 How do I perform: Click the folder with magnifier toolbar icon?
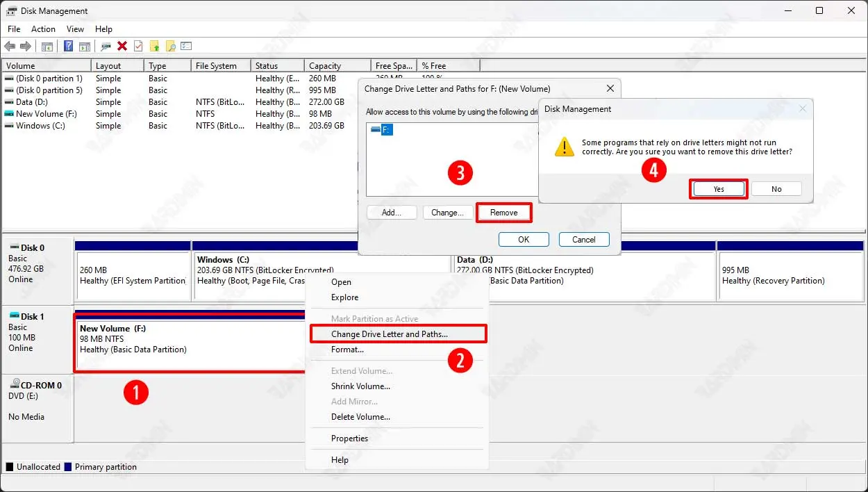(170, 47)
